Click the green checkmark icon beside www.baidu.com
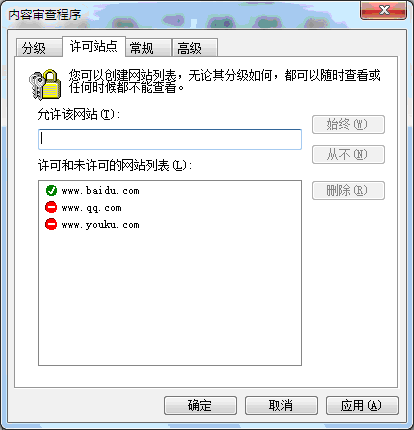This screenshot has height=430, width=414. pyautogui.click(x=51, y=190)
